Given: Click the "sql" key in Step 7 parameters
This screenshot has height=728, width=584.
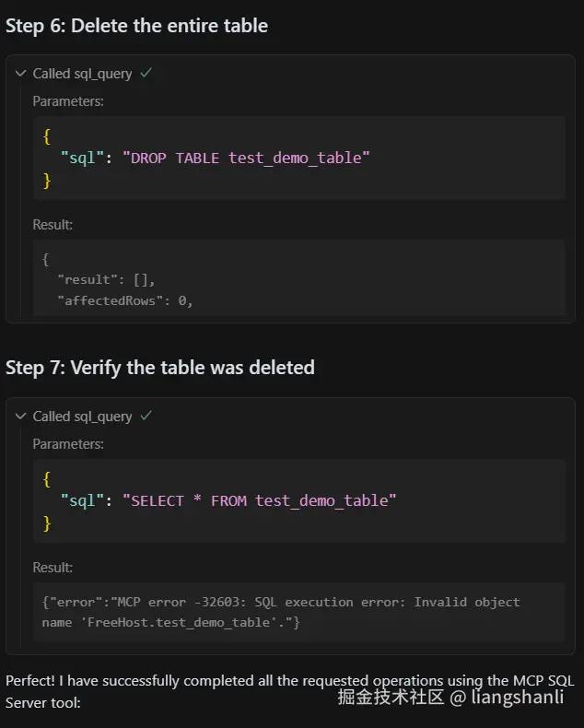Looking at the screenshot, I should 81,500.
